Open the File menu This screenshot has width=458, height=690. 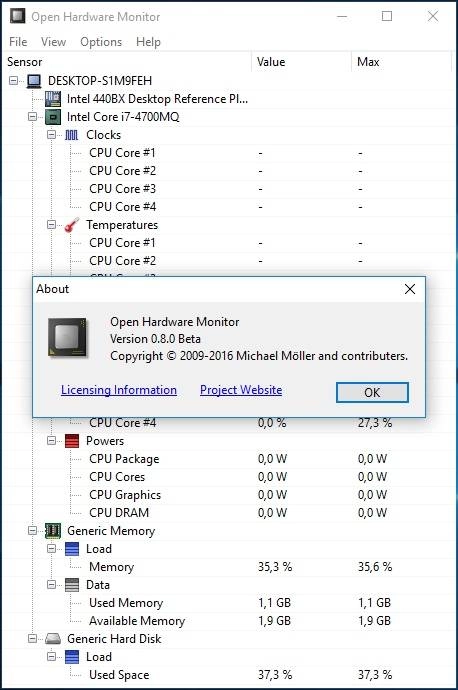point(18,42)
